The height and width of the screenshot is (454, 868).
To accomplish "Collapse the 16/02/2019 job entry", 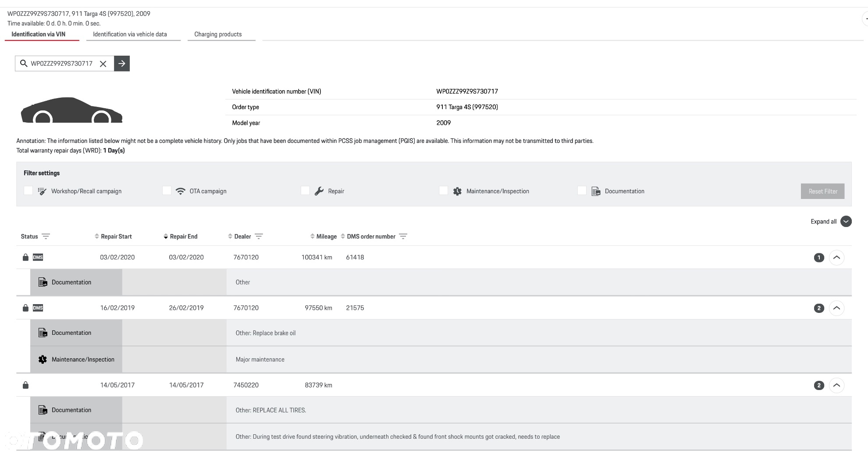I will [836, 308].
